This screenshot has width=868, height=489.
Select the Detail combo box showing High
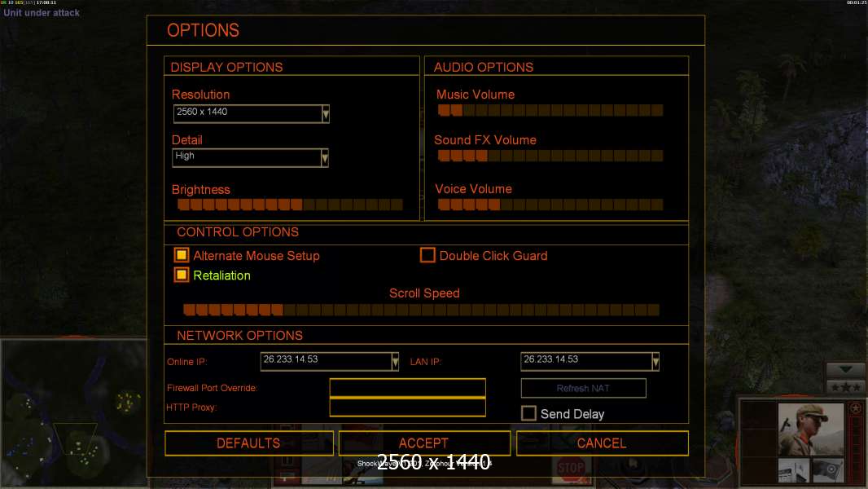tap(250, 158)
